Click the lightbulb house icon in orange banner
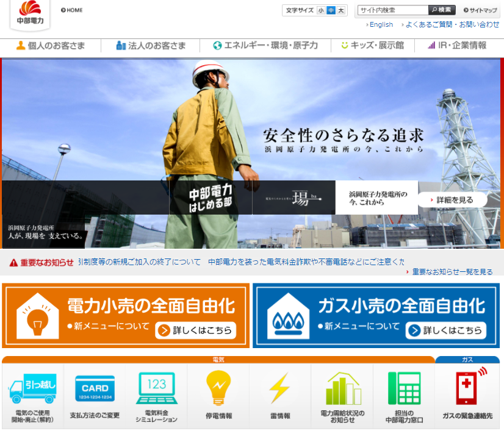Screen dimensions: 504x431 click(38, 316)
